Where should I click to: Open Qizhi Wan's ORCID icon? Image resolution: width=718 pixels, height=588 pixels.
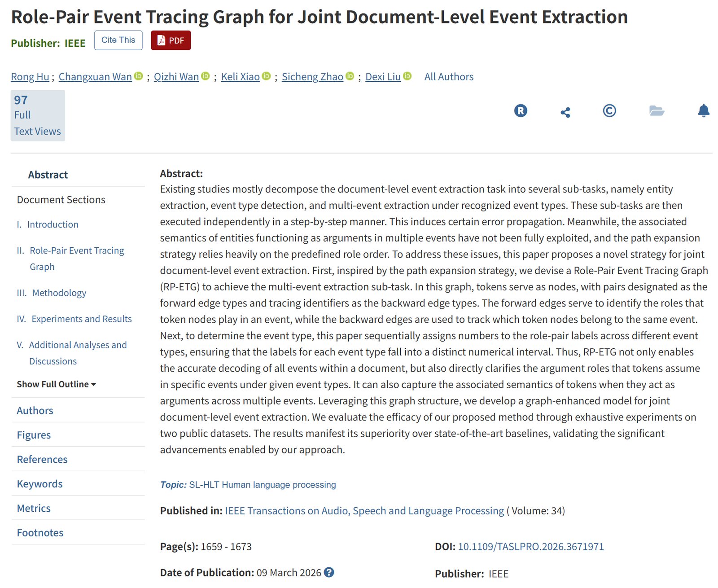coord(206,76)
